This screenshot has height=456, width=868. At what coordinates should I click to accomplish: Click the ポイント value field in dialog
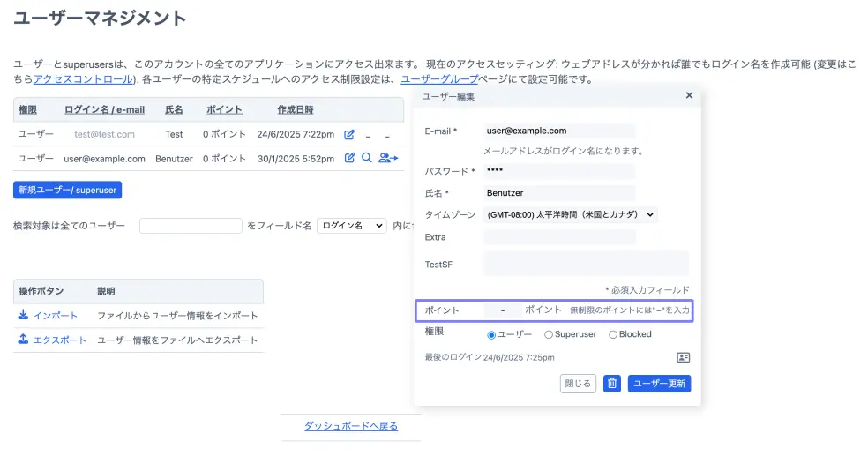(502, 310)
